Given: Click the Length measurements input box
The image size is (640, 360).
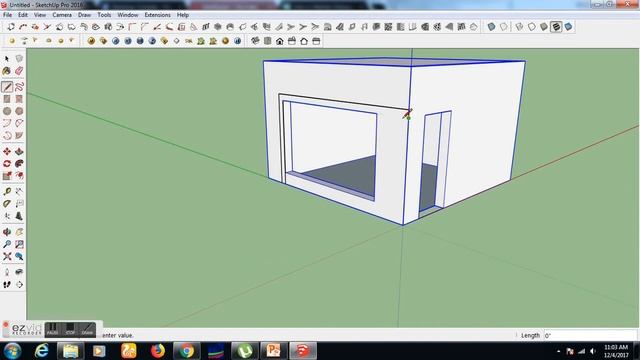Looking at the screenshot, I should [590, 335].
